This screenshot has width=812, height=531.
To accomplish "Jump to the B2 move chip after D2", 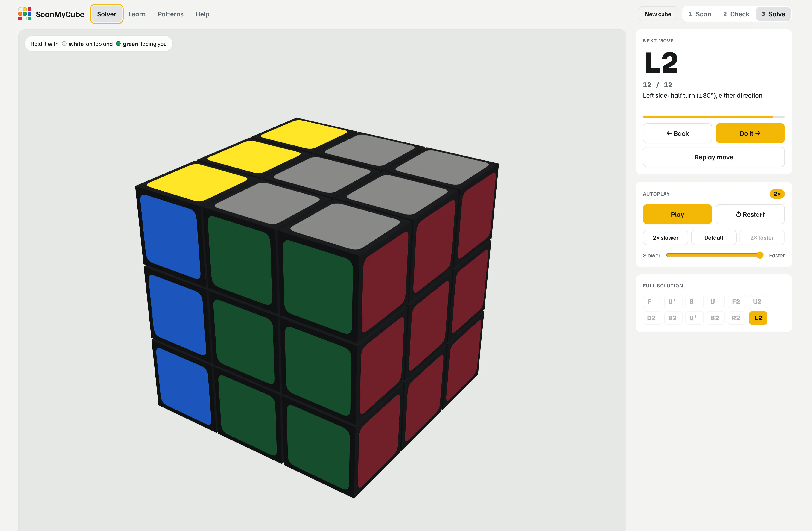I will tap(673, 318).
